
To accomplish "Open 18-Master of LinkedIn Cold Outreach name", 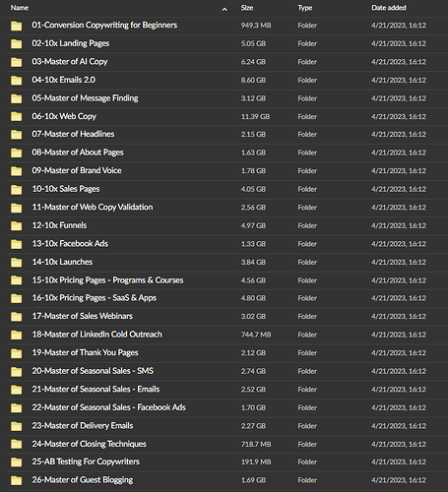I will click(x=96, y=335).
